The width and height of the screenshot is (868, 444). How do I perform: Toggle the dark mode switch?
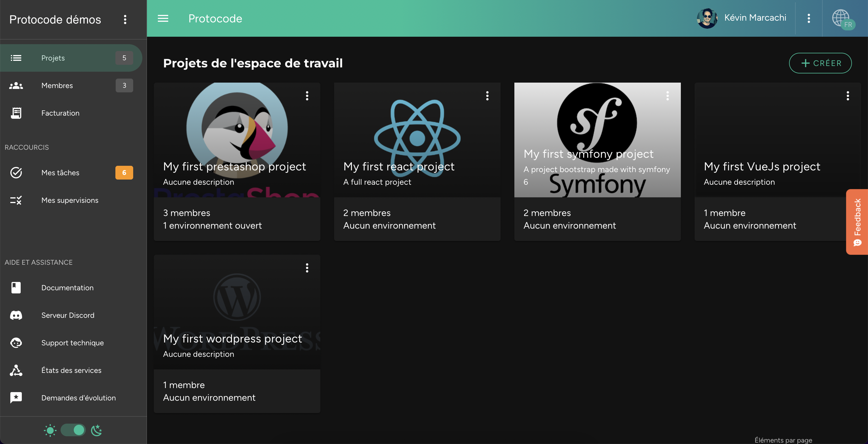pyautogui.click(x=73, y=430)
